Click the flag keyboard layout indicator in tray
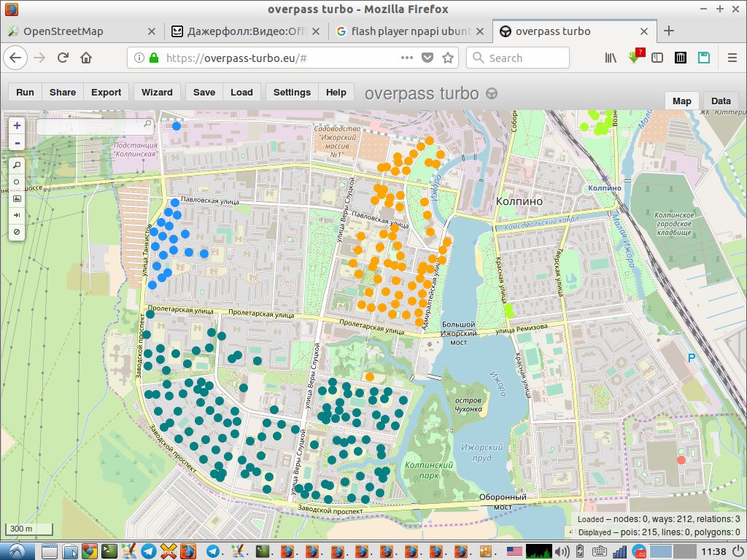 click(514, 551)
